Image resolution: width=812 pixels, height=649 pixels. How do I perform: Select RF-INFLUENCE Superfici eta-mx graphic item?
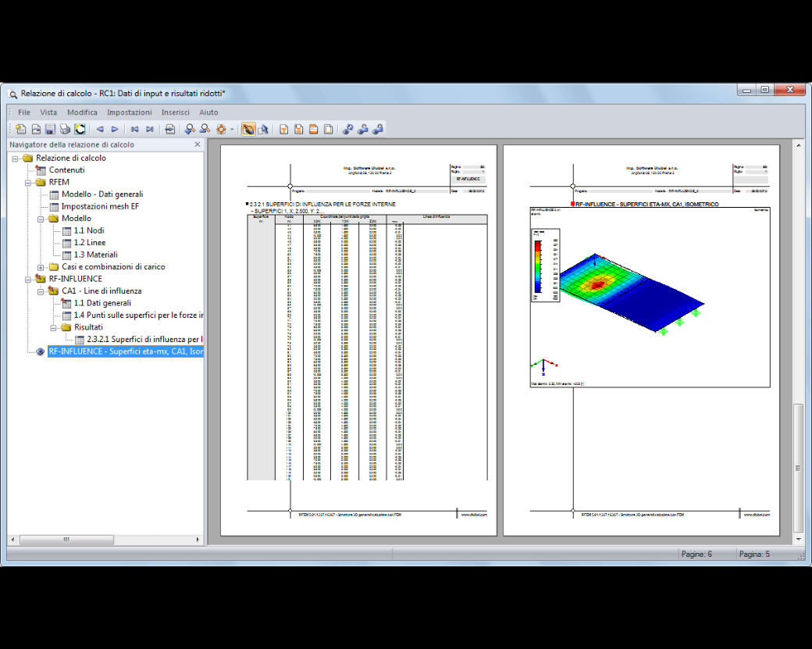point(126,351)
